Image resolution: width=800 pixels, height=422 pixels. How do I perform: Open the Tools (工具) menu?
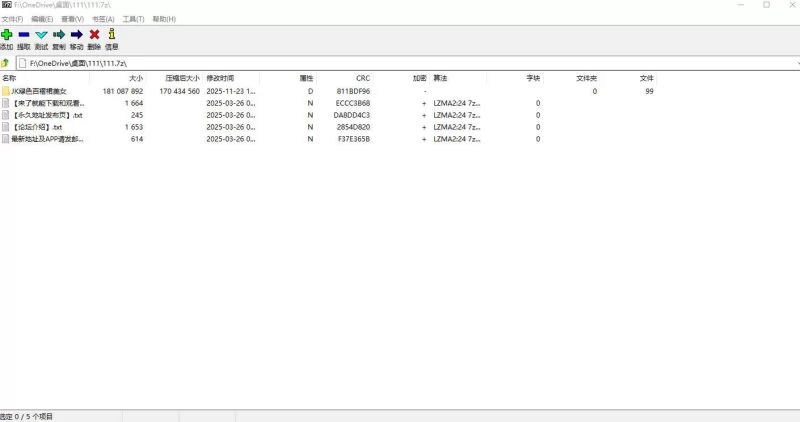point(133,19)
